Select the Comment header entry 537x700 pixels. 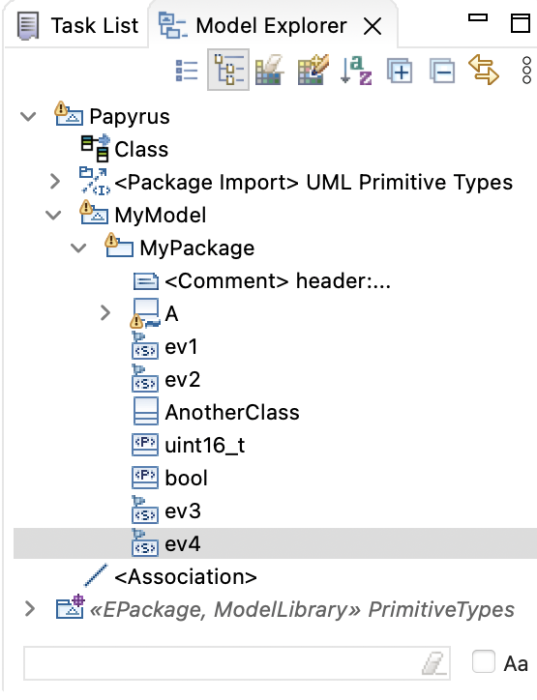(277, 281)
